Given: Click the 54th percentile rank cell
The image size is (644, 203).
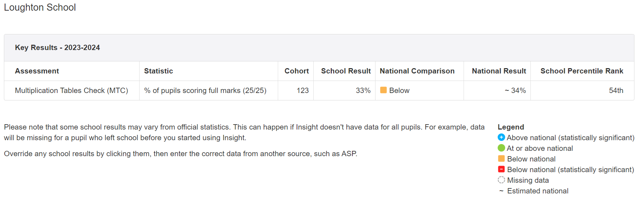Looking at the screenshot, I should click(x=616, y=90).
